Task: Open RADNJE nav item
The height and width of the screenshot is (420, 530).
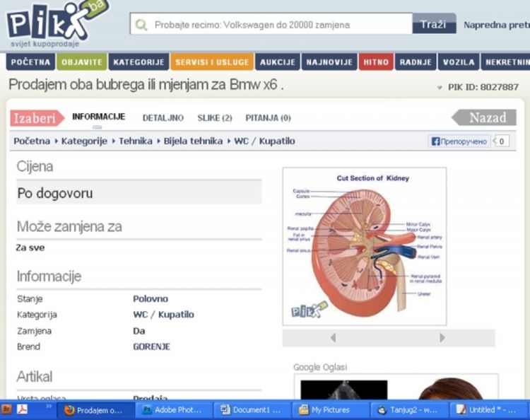Action: click(416, 62)
